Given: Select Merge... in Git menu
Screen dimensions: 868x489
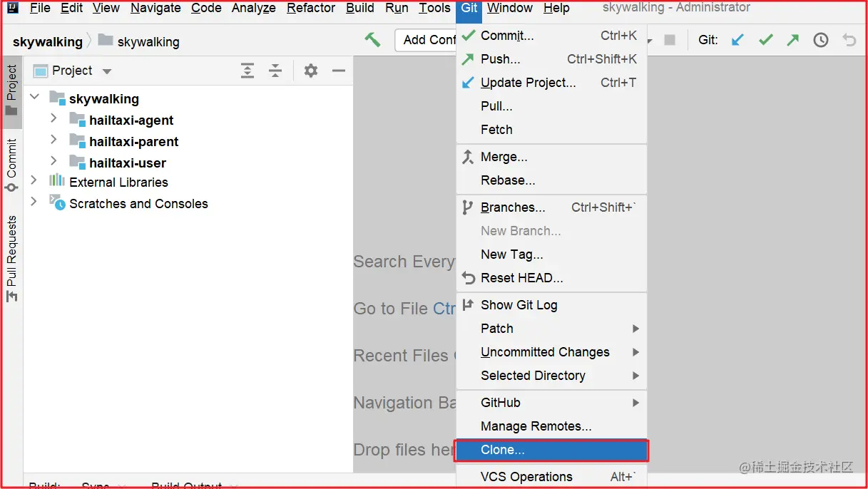Looking at the screenshot, I should click(x=551, y=157).
